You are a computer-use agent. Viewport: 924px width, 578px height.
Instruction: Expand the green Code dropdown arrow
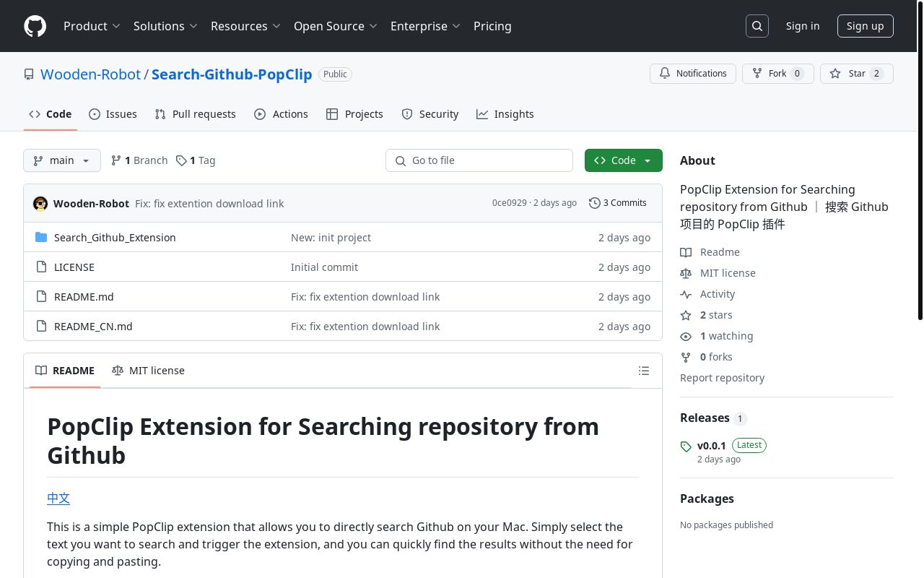click(x=647, y=160)
